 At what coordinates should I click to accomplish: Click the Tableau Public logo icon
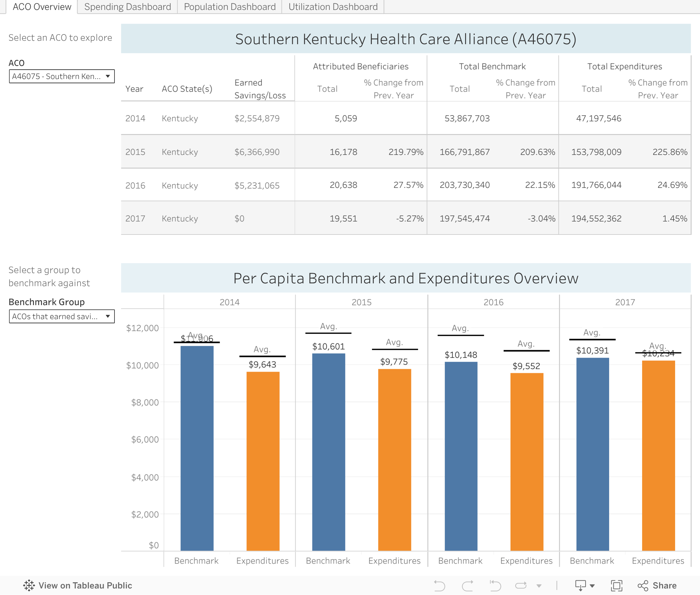click(29, 586)
